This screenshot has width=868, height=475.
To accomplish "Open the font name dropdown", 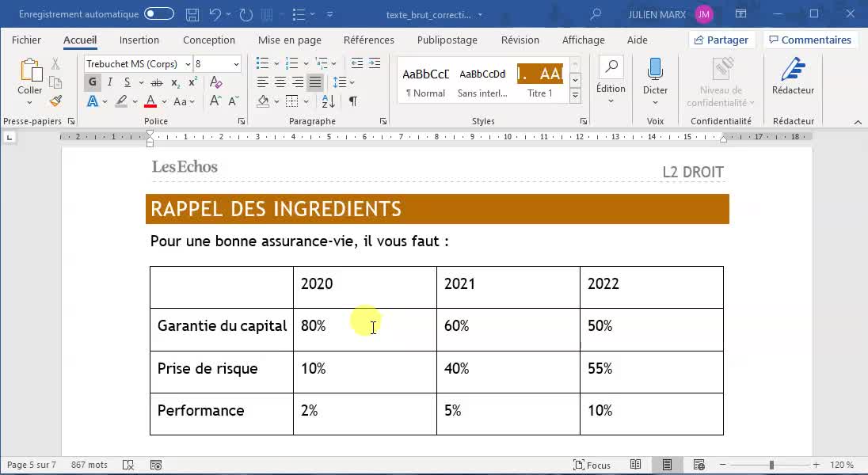I will point(188,64).
